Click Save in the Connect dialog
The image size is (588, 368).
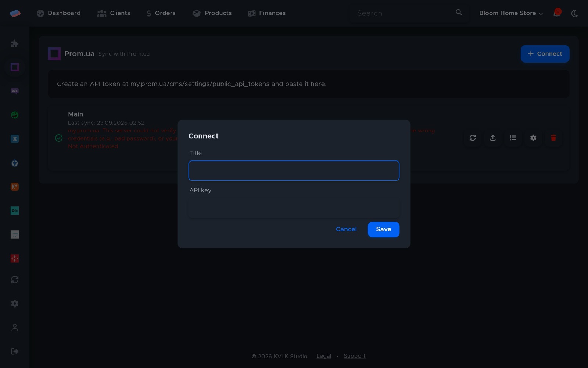384,229
